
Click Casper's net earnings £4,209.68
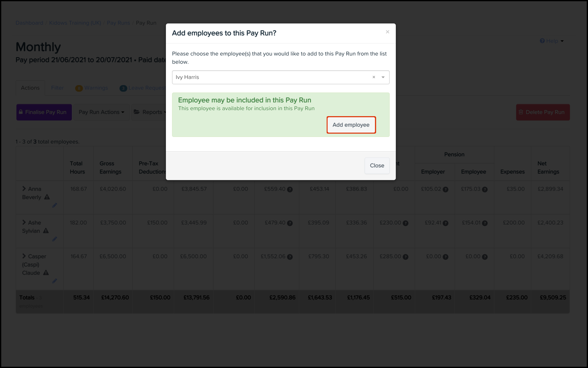(550, 256)
